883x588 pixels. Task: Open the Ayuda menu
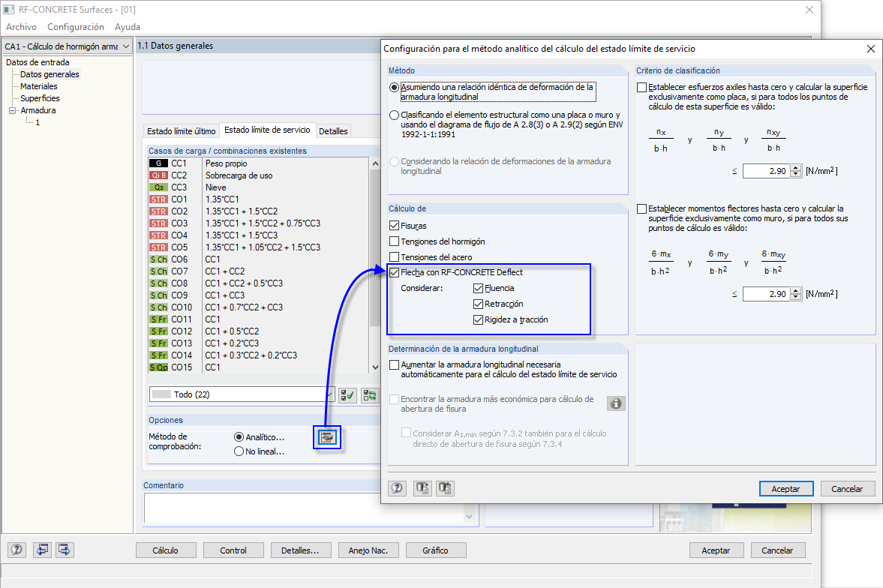click(x=128, y=27)
